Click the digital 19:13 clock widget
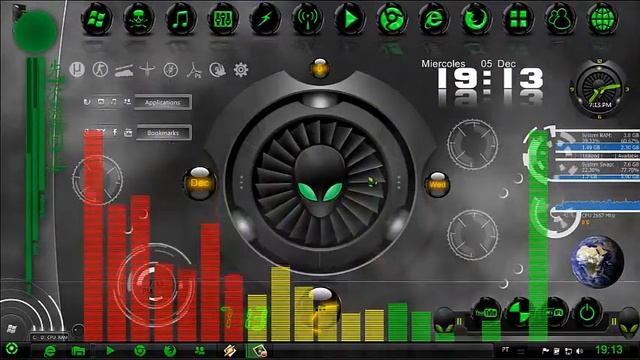 pos(490,79)
